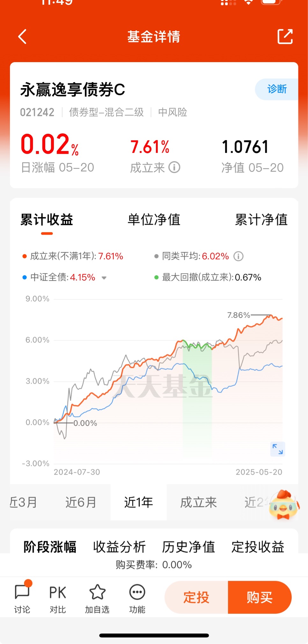Tap the 诊断 button
The height and width of the screenshot is (644, 308).
(x=277, y=89)
